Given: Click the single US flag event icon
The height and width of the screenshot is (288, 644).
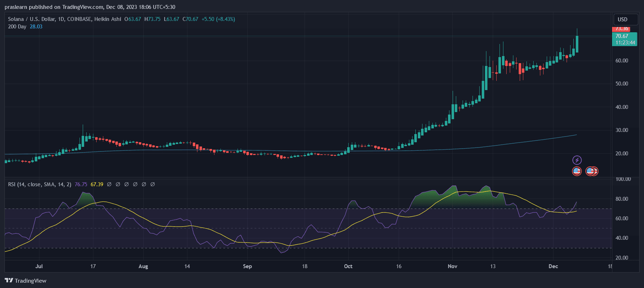Looking at the screenshot, I should [577, 171].
